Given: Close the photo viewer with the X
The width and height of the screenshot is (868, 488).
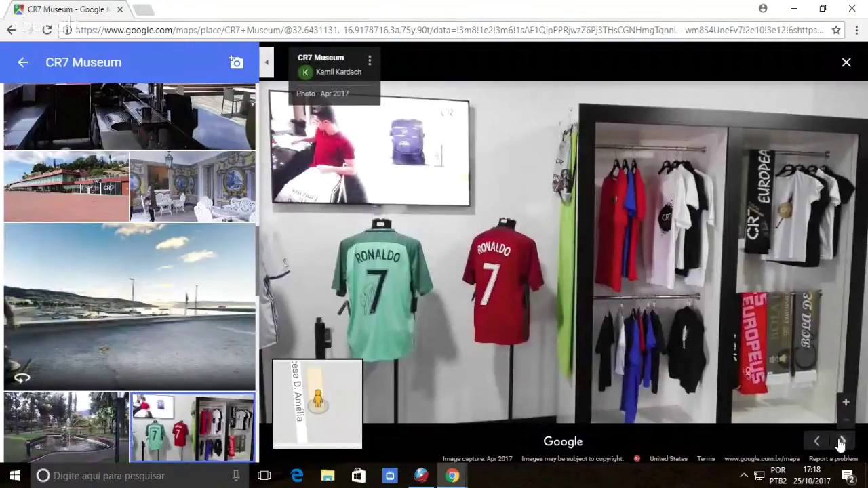Looking at the screenshot, I should point(846,62).
